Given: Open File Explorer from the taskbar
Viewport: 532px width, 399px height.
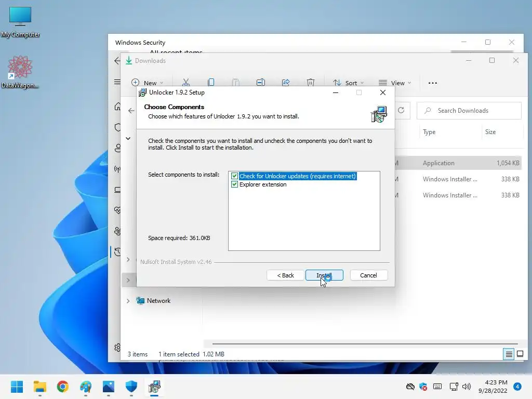Looking at the screenshot, I should [x=39, y=387].
